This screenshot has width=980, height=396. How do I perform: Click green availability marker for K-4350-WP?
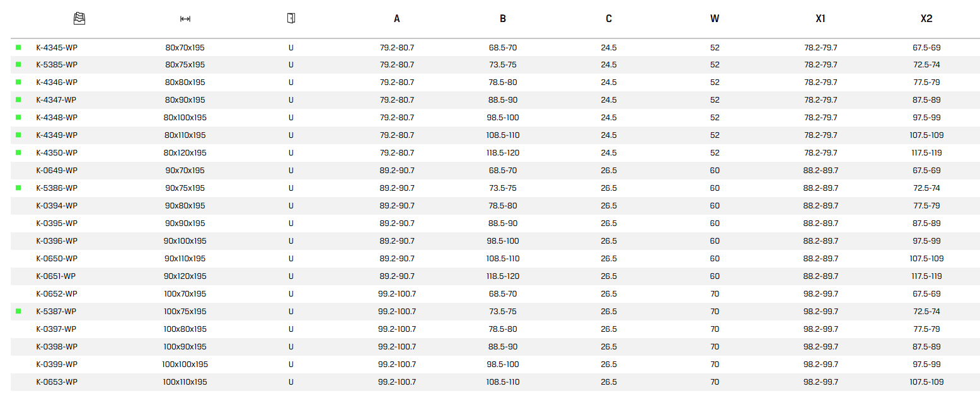tap(18, 152)
